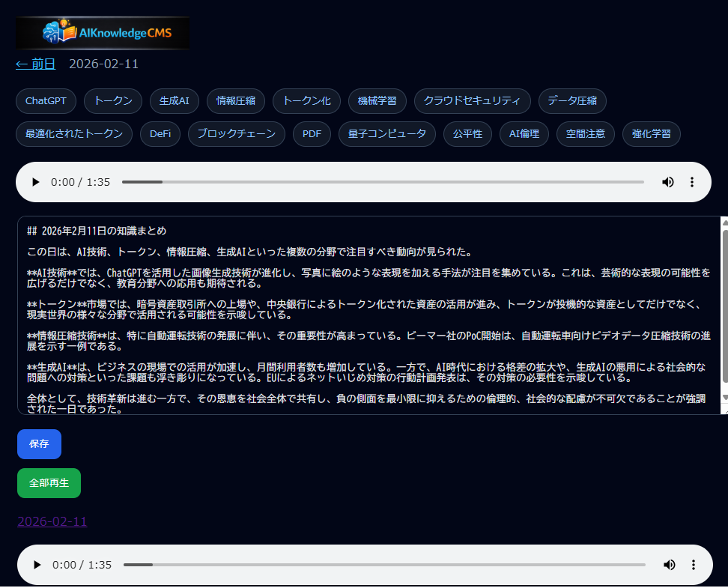Play the bottom audio player
Screen dimensions: 728x588
37,565
